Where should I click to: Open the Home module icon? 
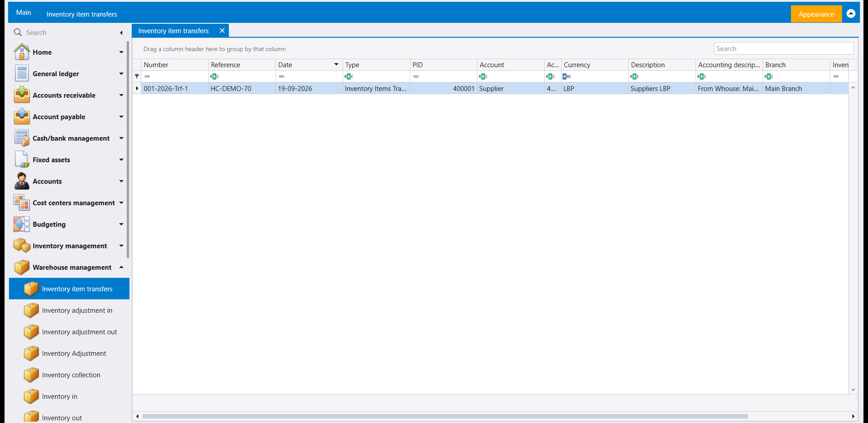pos(21,52)
